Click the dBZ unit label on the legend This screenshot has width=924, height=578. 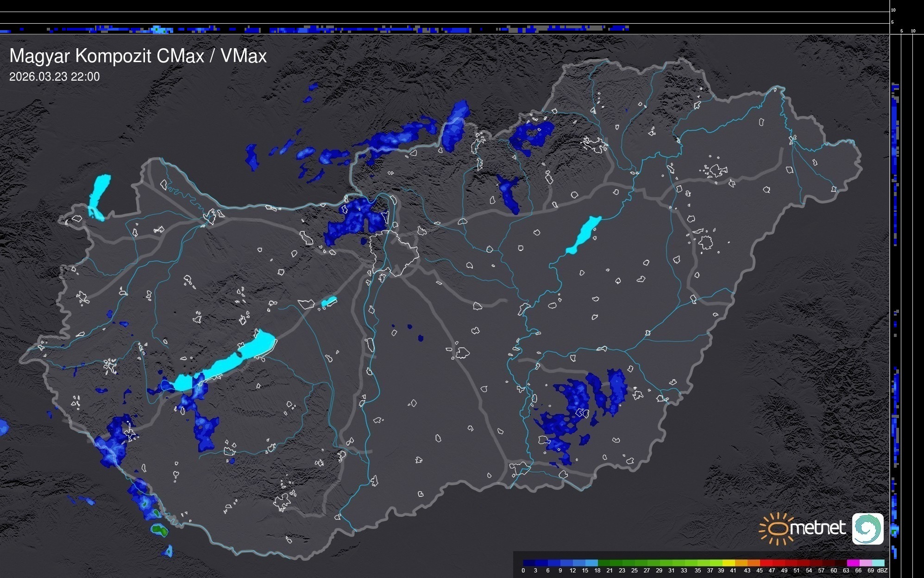coord(882,571)
